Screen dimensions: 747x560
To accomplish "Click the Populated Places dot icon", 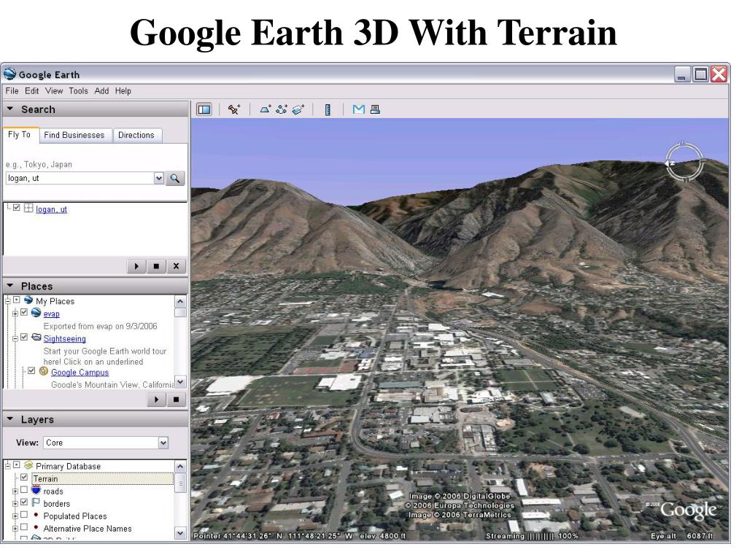I will [x=36, y=515].
